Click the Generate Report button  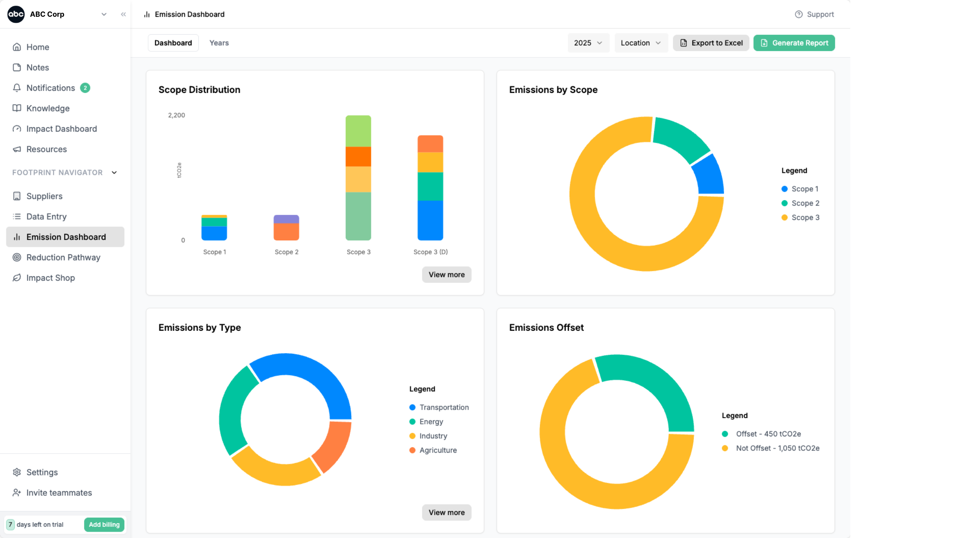794,43
